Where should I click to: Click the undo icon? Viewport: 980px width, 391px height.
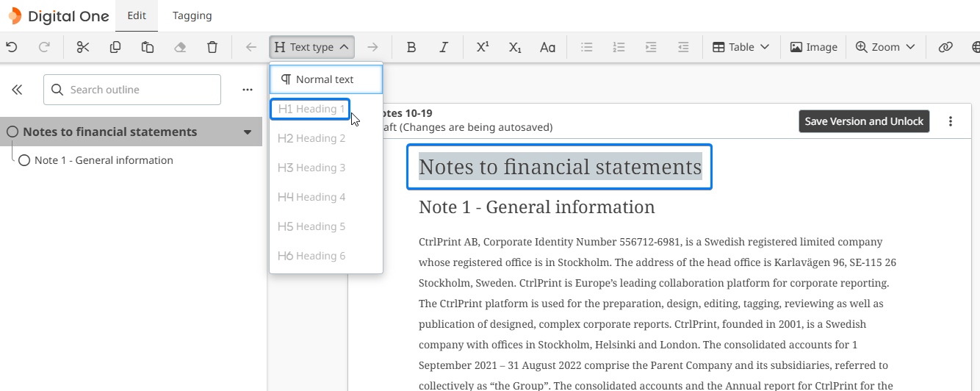[x=12, y=47]
